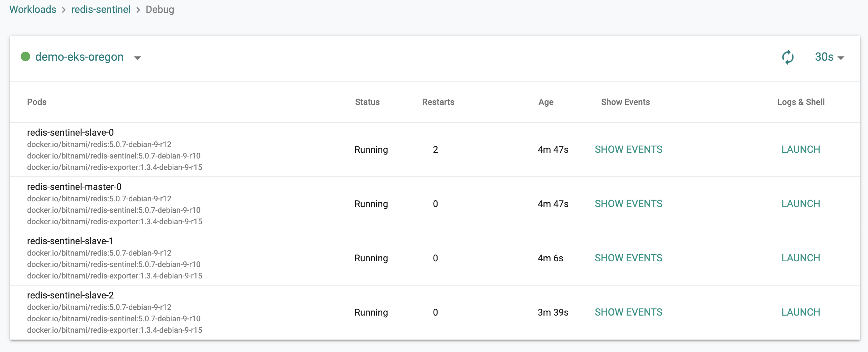Show events for redis-sentinel-master-0
Screen dimensions: 868x352
coord(628,204)
